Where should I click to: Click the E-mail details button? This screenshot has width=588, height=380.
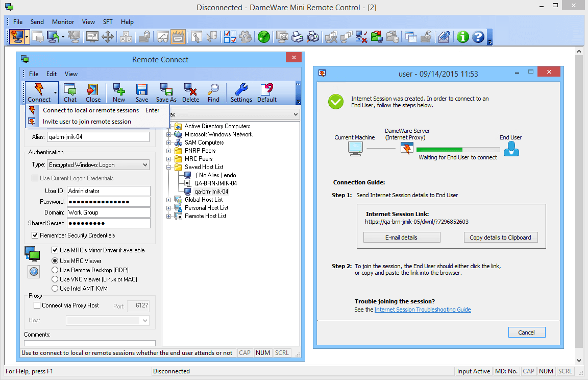click(x=402, y=237)
